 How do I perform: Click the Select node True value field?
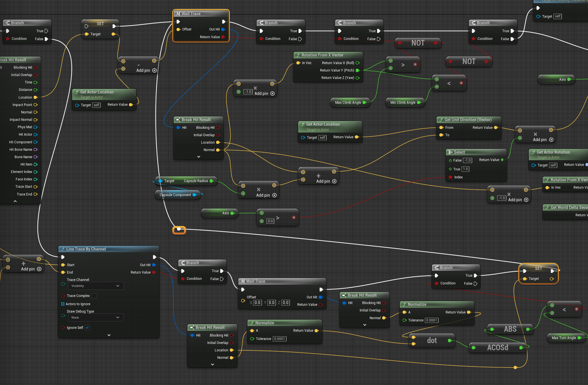click(465, 169)
